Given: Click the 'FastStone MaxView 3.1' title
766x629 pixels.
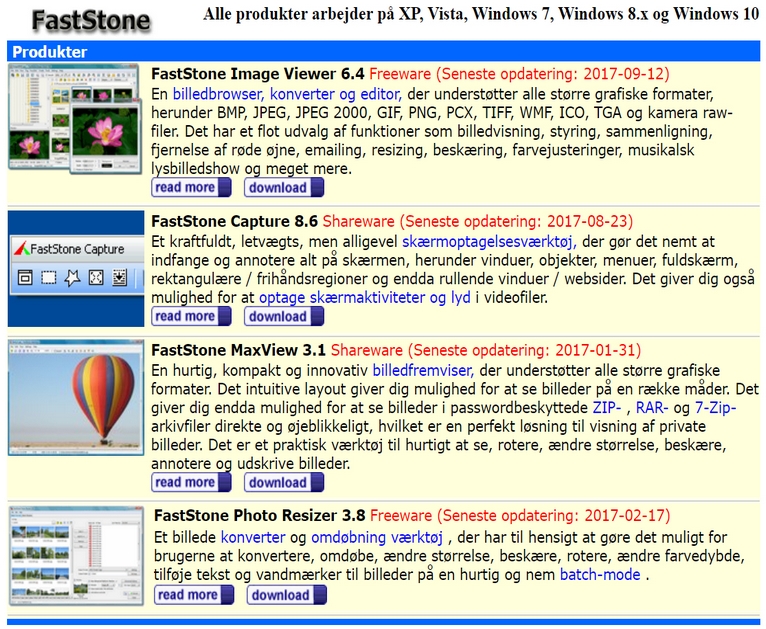Looking at the screenshot, I should 238,350.
